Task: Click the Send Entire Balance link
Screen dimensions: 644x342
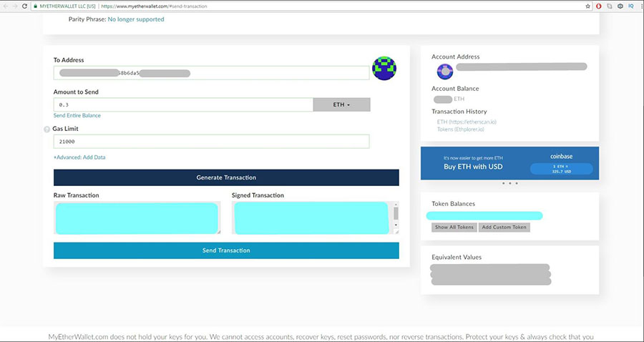Action: tap(77, 115)
